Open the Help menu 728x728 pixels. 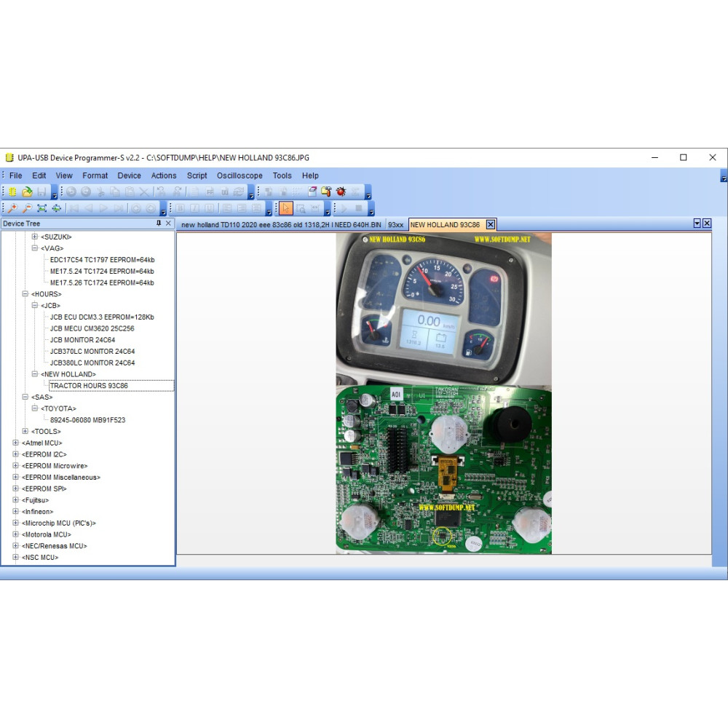coord(310,175)
